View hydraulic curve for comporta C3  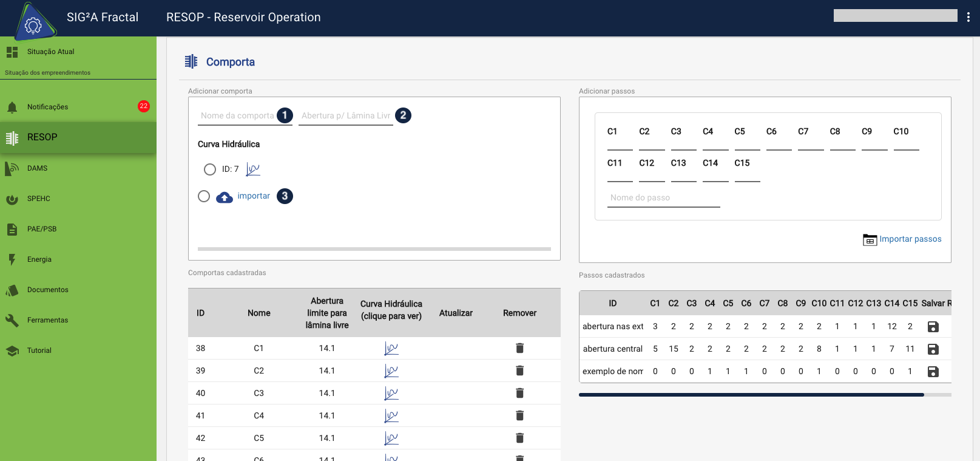pyautogui.click(x=391, y=394)
